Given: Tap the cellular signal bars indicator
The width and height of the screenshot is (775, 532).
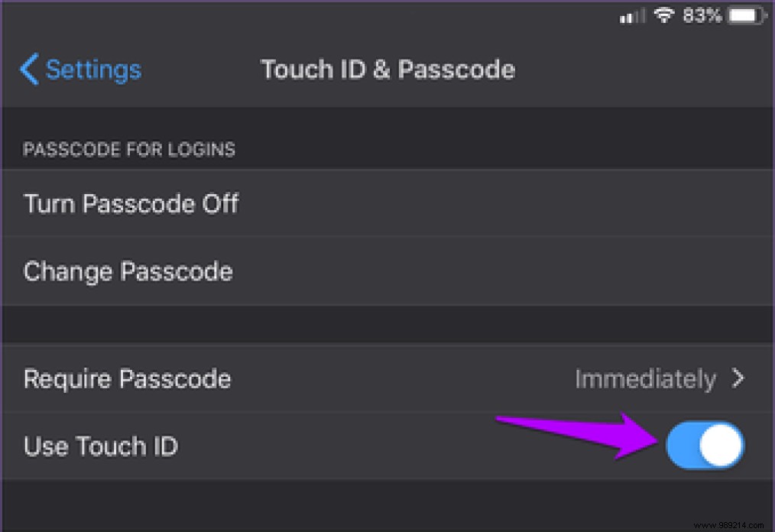Looking at the screenshot, I should [632, 15].
